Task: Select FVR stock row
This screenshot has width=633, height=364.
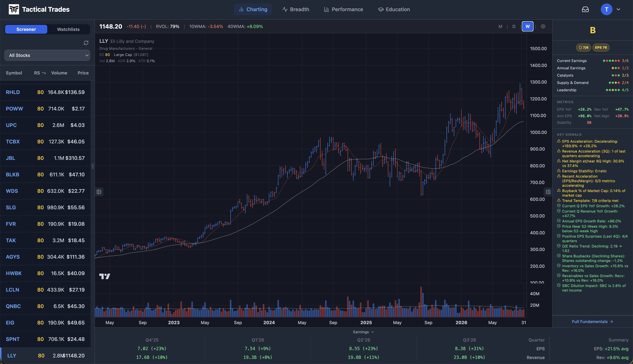Action: [x=45, y=224]
